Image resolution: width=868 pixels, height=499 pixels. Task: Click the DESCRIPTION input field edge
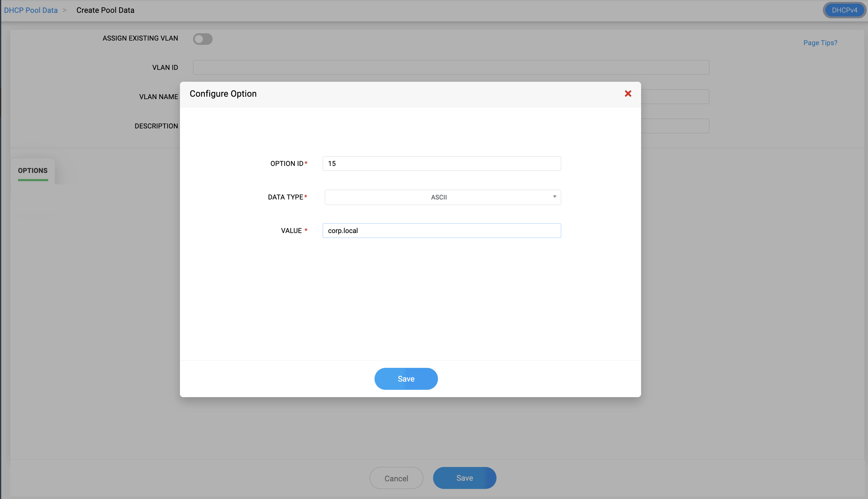[x=674, y=126]
